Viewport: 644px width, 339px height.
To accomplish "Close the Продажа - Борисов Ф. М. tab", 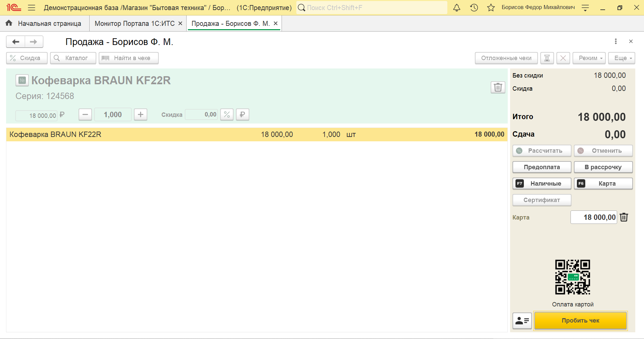I will (276, 23).
